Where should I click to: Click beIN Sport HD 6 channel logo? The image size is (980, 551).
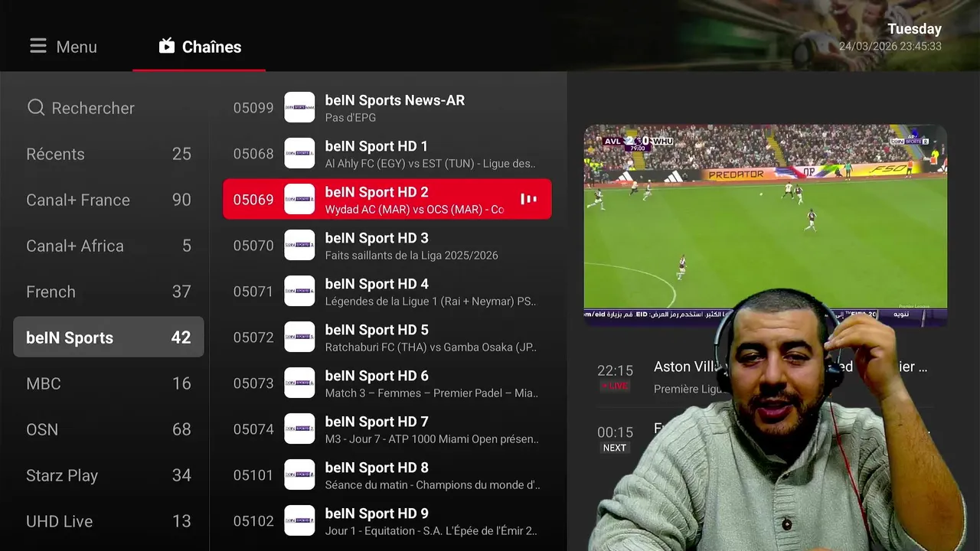click(299, 383)
